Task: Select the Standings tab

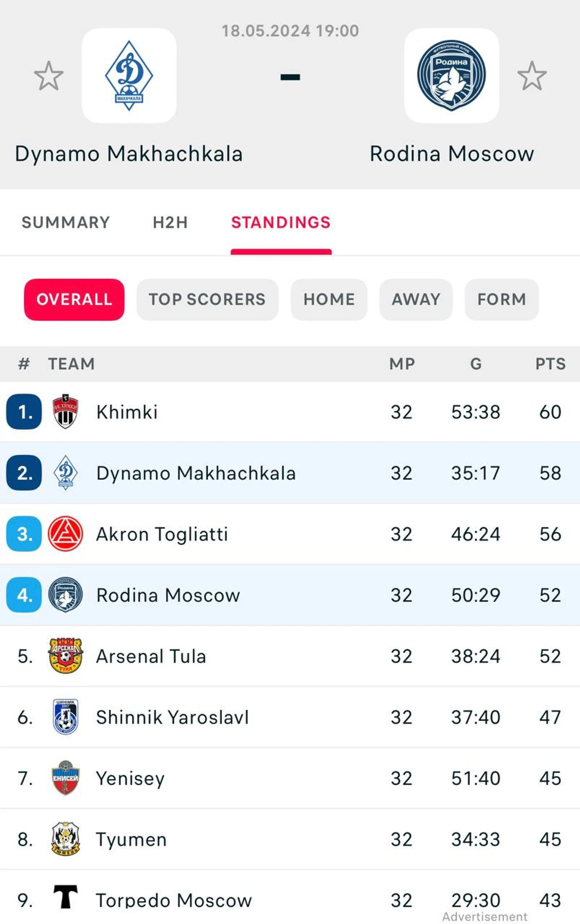Action: 281,222
